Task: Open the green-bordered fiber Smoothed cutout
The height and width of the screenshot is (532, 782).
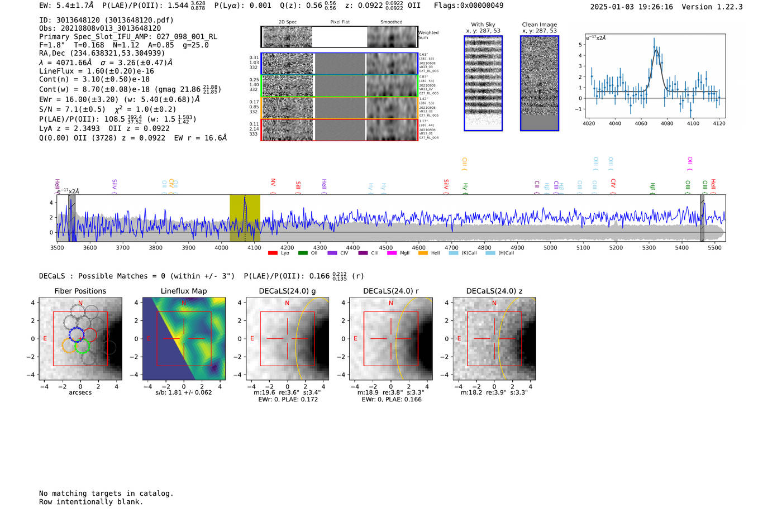Action: click(392, 86)
